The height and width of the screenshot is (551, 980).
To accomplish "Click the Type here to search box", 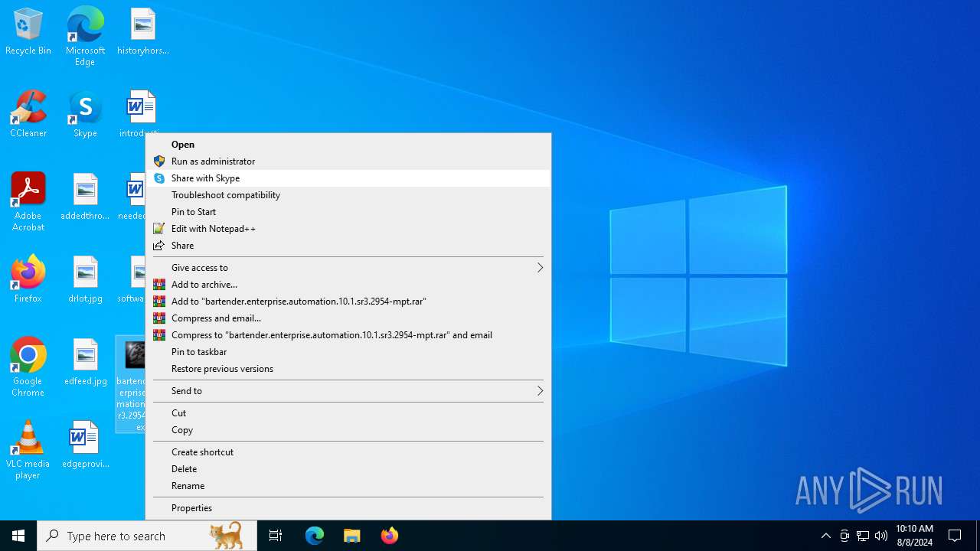I will pyautogui.click(x=147, y=536).
